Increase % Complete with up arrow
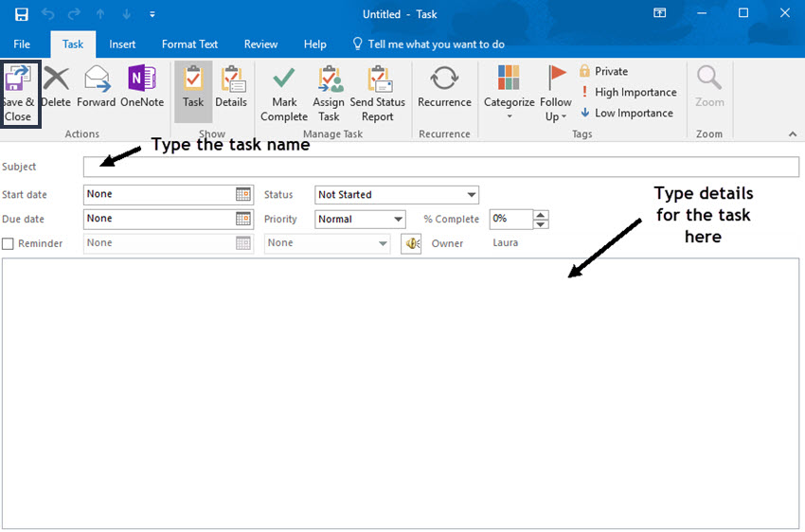This screenshot has height=532, width=805. pyautogui.click(x=541, y=215)
